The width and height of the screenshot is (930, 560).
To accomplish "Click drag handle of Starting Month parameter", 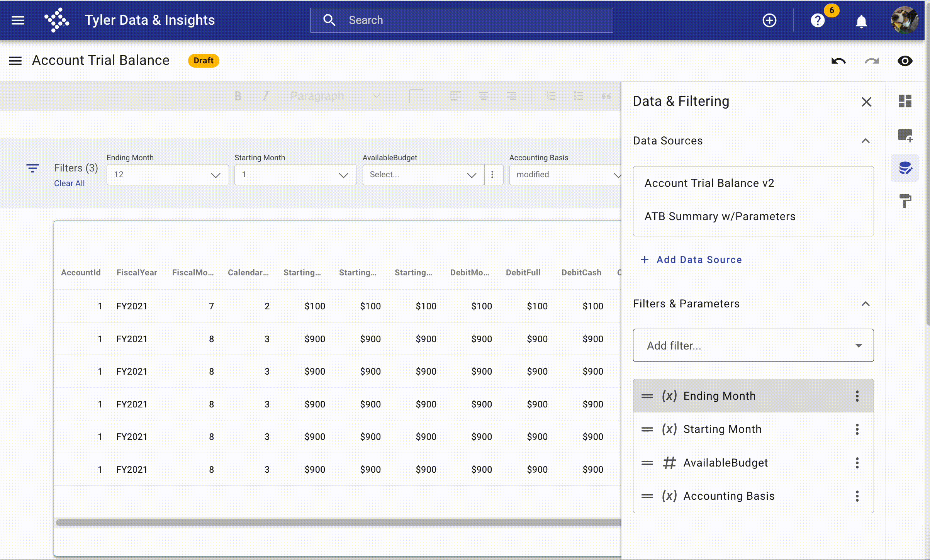I will click(647, 429).
